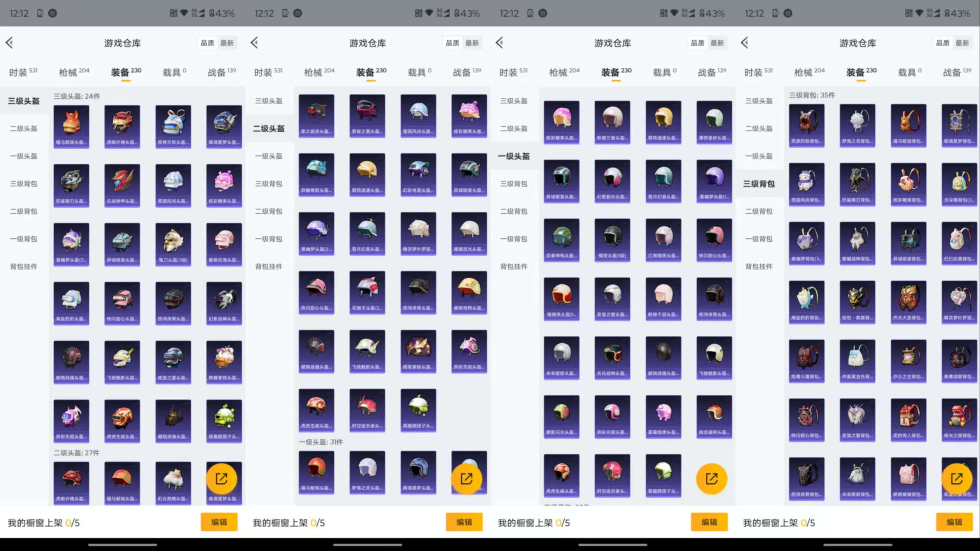Select the 古战神甲头盔 item
This screenshot has height=551, width=980.
122,185
